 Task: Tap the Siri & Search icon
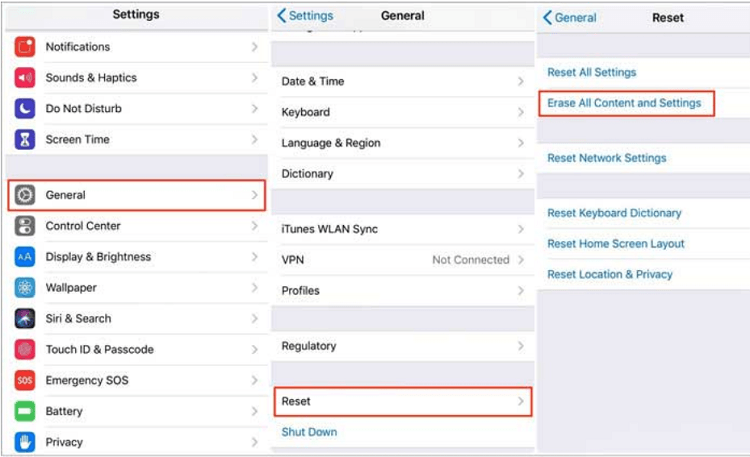[25, 319]
